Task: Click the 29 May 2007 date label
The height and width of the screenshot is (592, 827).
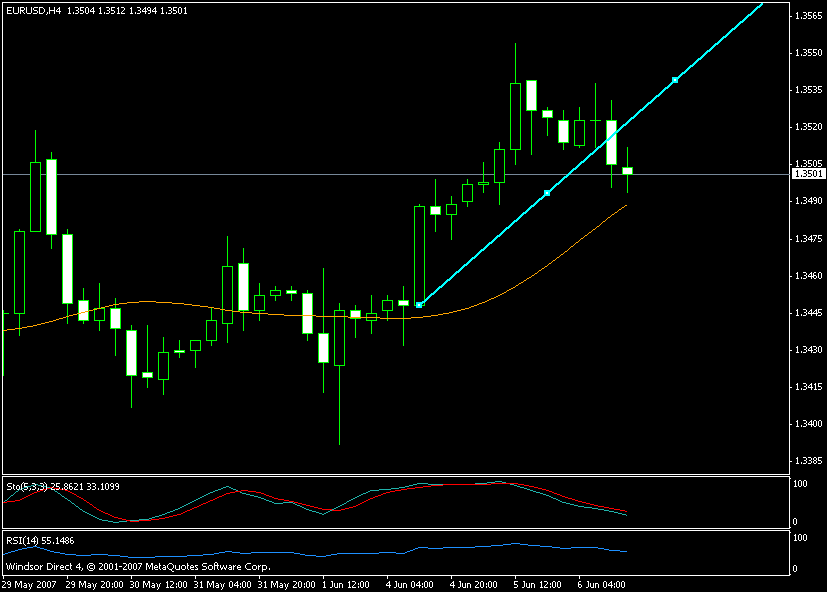Action: (x=27, y=584)
